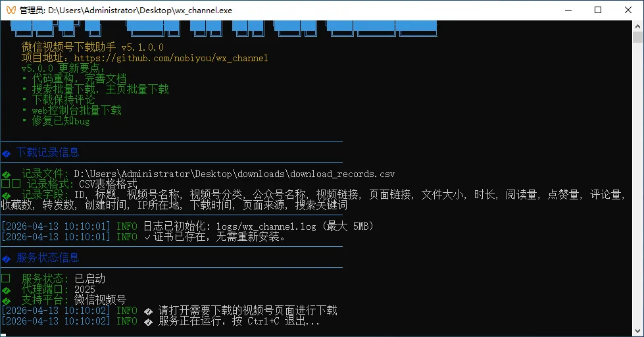This screenshot has width=644, height=337.
Task: Click the text 下载记录信息 heading
Action: [x=47, y=153]
